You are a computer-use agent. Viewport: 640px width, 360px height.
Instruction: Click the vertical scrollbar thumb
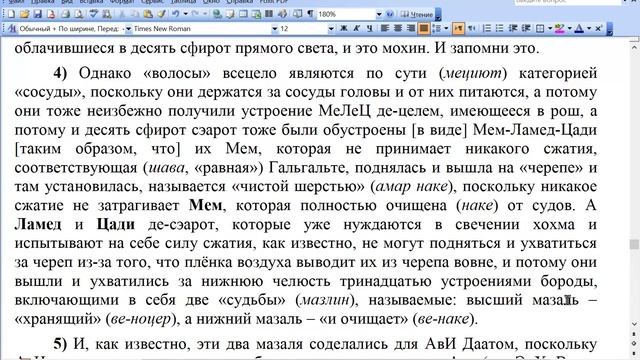634,244
